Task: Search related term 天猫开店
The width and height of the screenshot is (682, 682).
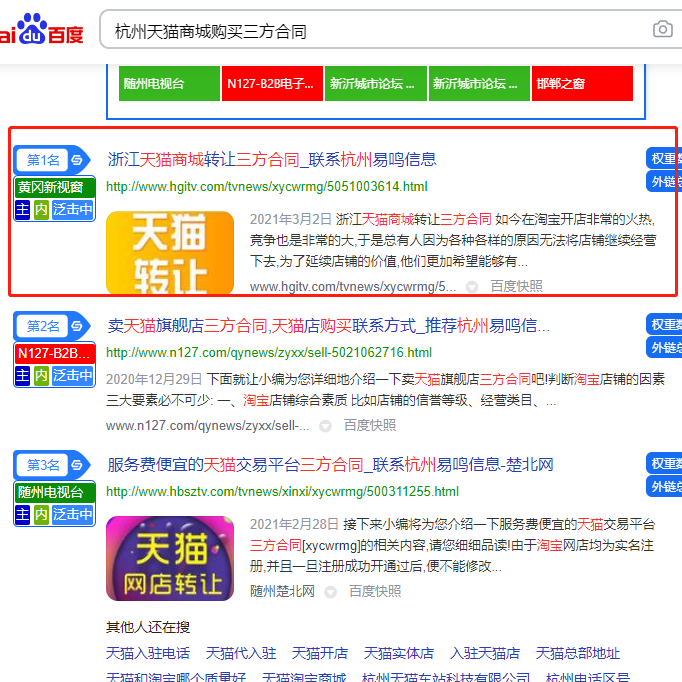Action: (x=320, y=653)
